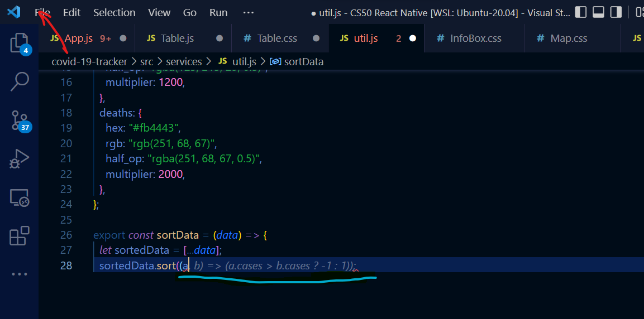Open the File menu
This screenshot has height=319, width=644.
(x=42, y=13)
